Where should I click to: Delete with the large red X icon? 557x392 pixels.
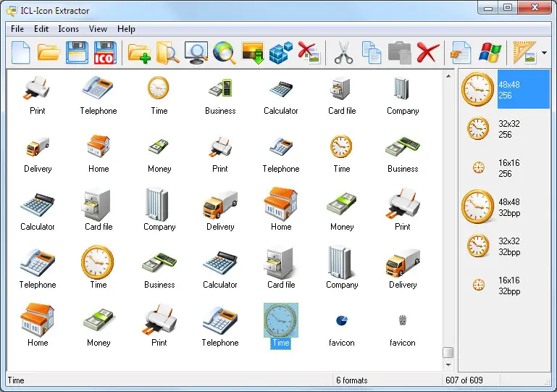coord(427,53)
